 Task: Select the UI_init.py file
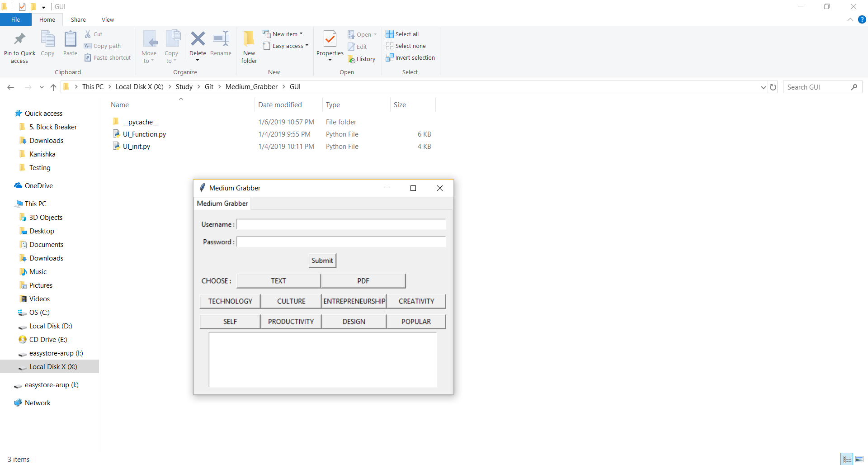pos(137,147)
